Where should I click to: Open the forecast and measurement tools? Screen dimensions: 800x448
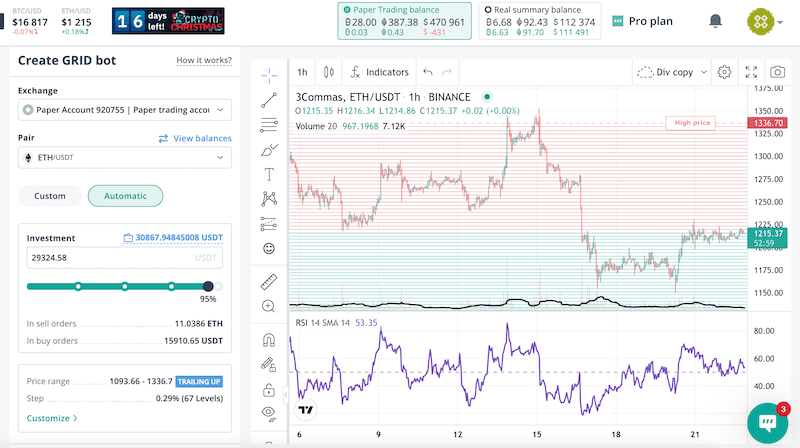[269, 223]
